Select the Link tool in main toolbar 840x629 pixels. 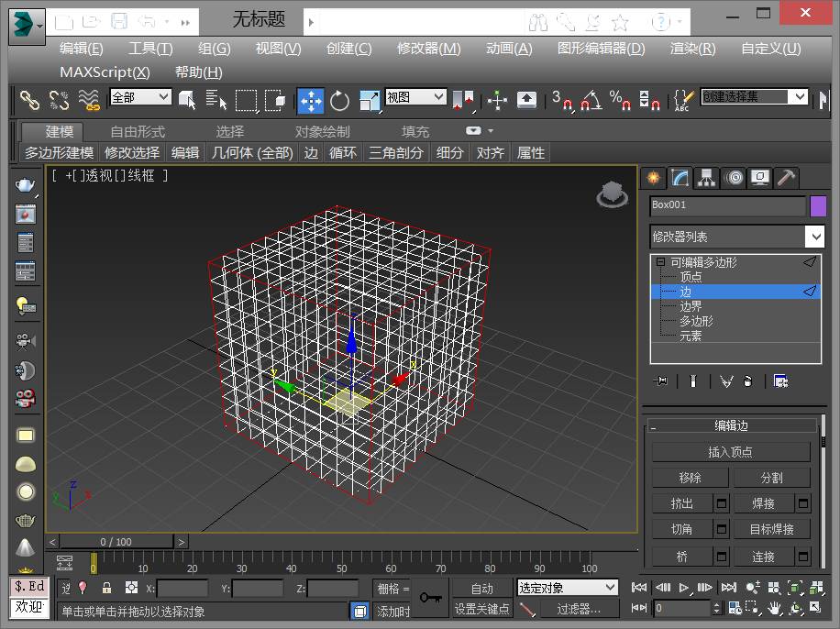coord(29,100)
